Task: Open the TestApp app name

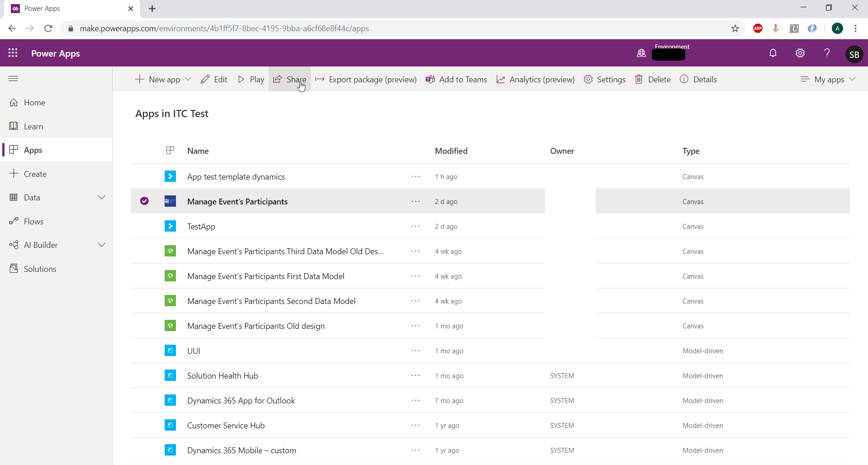Action: pos(201,226)
